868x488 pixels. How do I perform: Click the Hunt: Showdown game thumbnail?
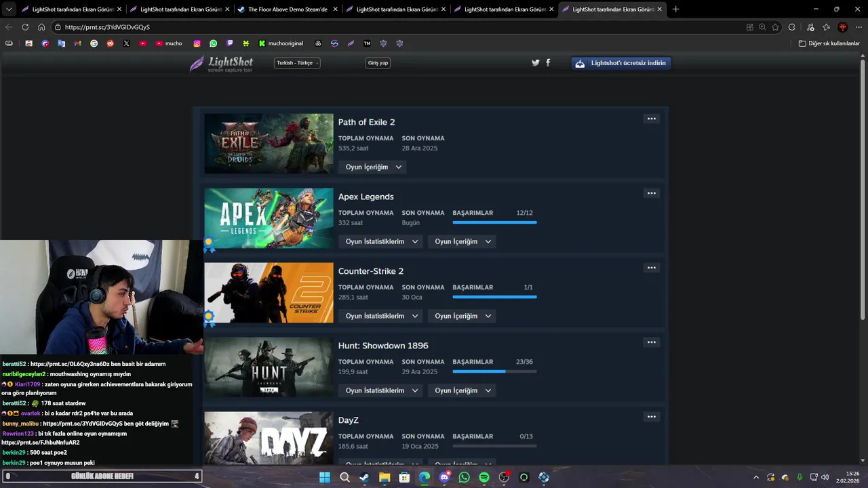[269, 367]
